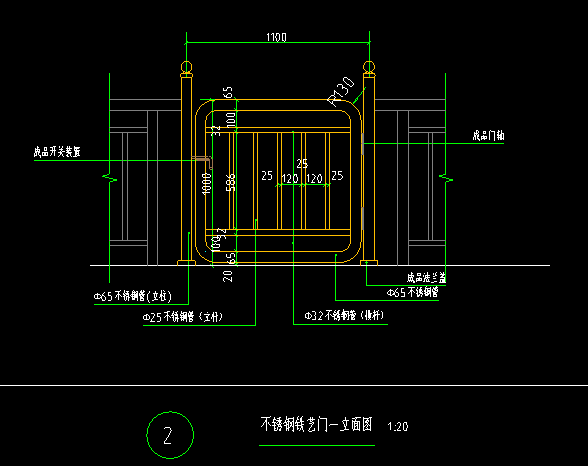Select the gate latch device on the left post

[202, 162]
